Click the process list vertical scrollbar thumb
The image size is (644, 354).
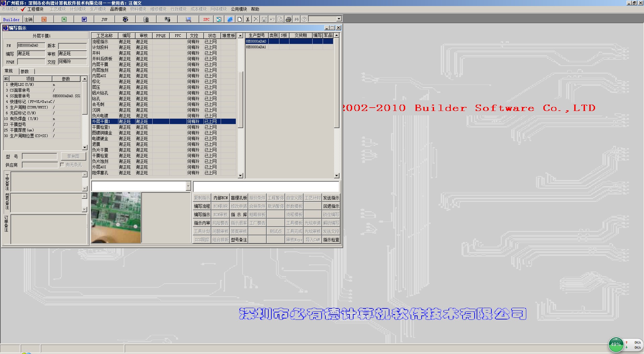click(x=240, y=99)
